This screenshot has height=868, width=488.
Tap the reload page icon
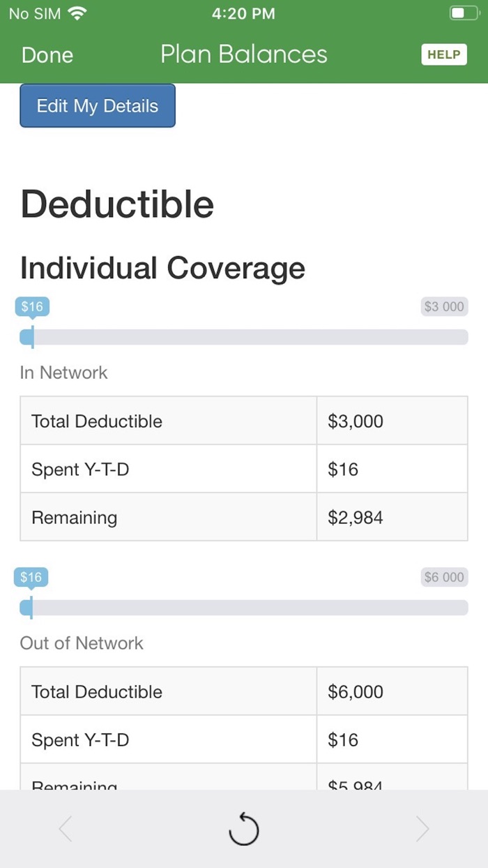tap(243, 829)
